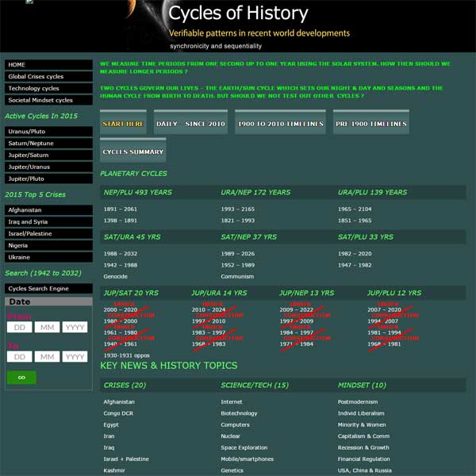Image resolution: width=476 pixels, height=476 pixels.
Task: Open Nuclear topic
Action: point(230,436)
